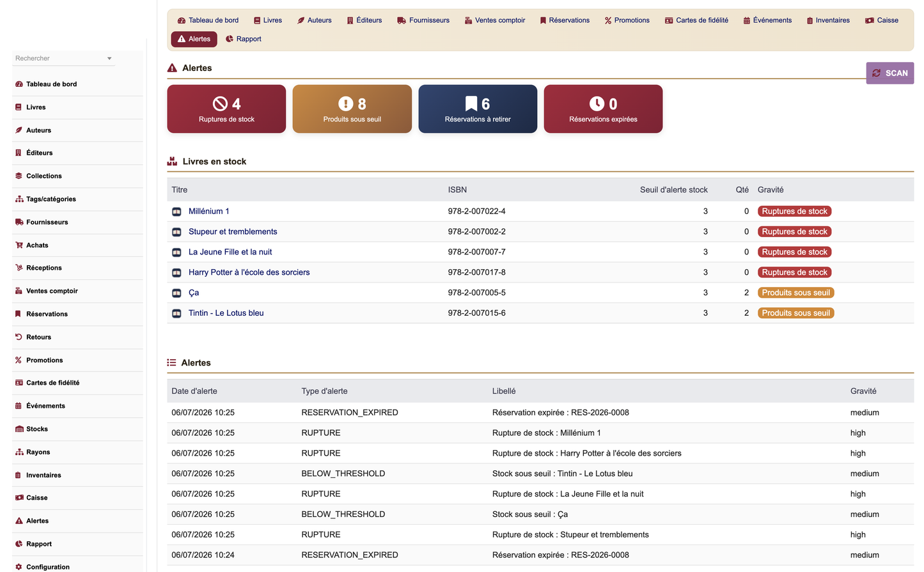The image size is (924, 572).
Task: Click the Éditeurs building icon in sidebar
Action: (x=19, y=153)
